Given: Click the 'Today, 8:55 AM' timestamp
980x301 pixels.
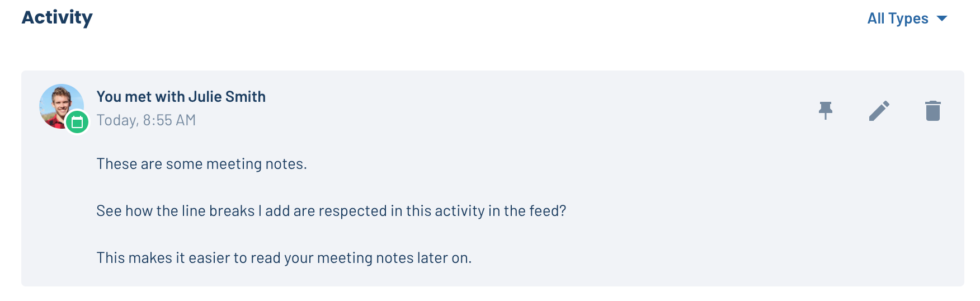Looking at the screenshot, I should click(146, 120).
